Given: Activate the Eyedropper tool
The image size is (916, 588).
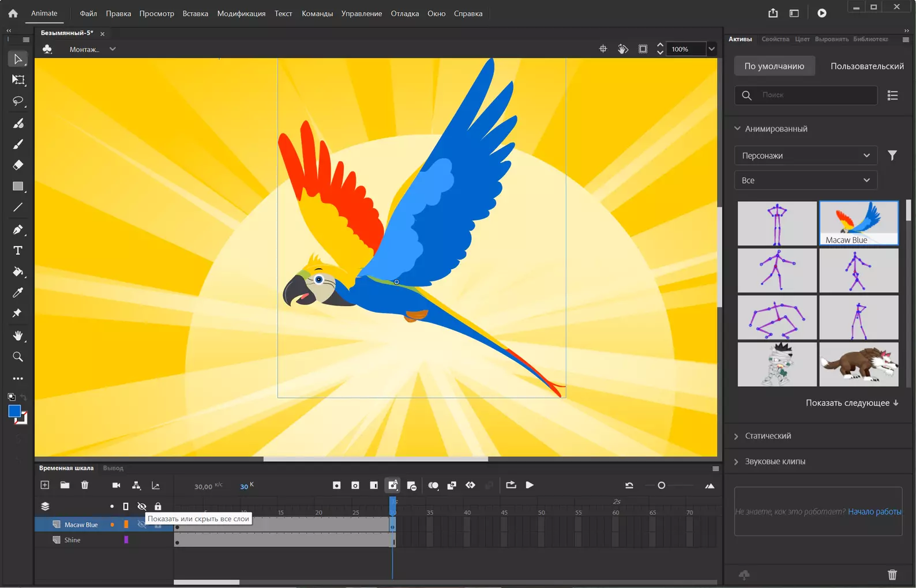Looking at the screenshot, I should [x=18, y=293].
